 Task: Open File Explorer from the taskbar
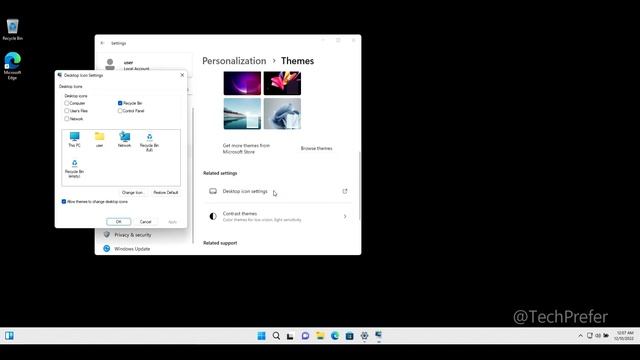[320, 336]
